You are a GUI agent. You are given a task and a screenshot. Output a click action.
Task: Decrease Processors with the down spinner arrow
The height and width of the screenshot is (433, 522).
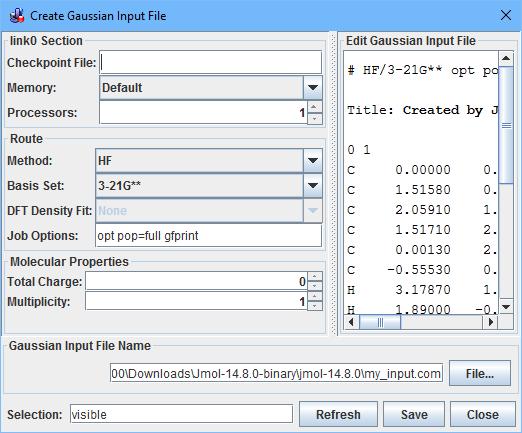click(x=315, y=119)
